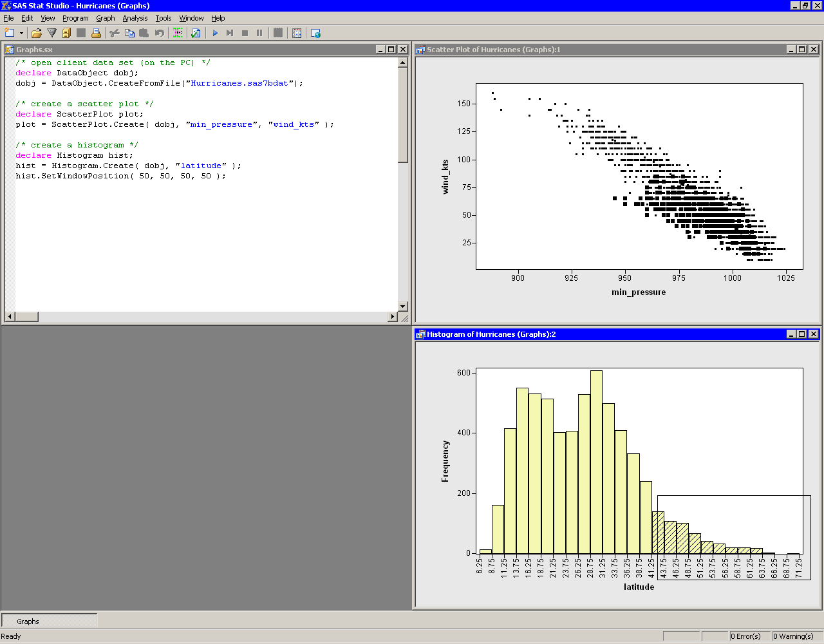Click the 0 Error(s) status field
Image resolution: width=824 pixels, height=644 pixels.
749,636
